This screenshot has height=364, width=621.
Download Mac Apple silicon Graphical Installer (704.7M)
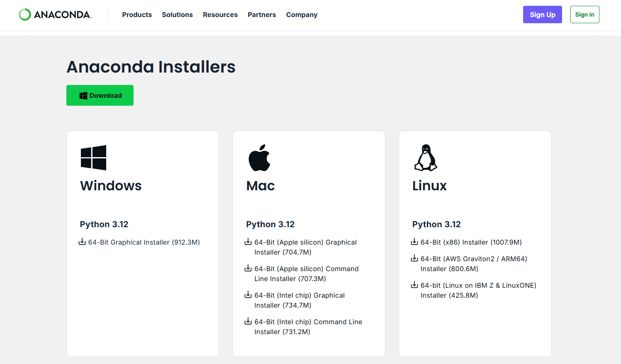[x=306, y=247]
